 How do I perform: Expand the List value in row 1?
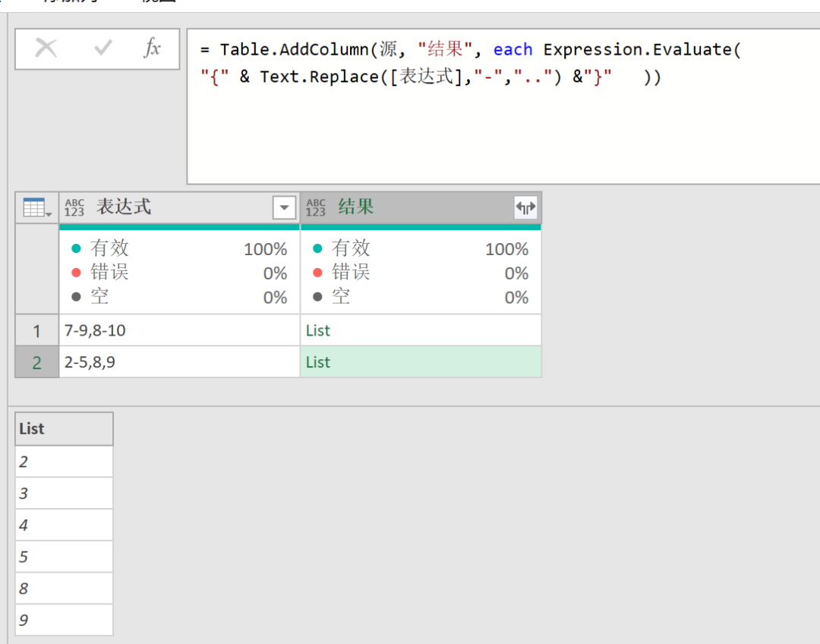317,330
